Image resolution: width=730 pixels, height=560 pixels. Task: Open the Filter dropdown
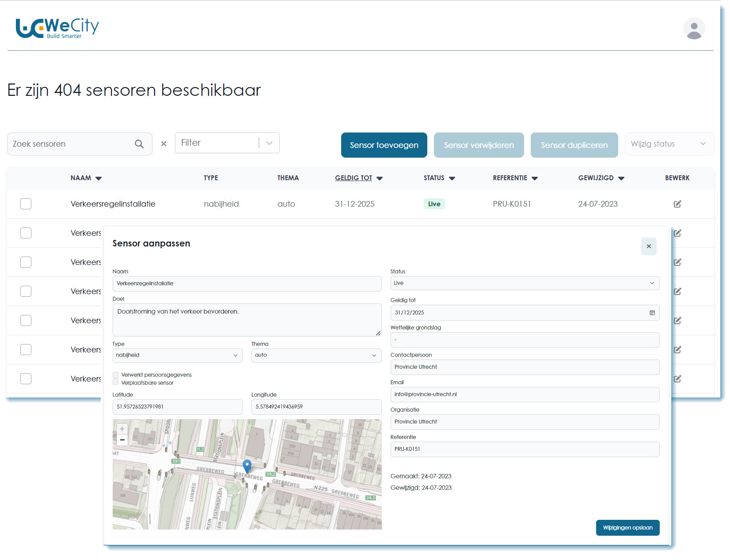coord(227,143)
